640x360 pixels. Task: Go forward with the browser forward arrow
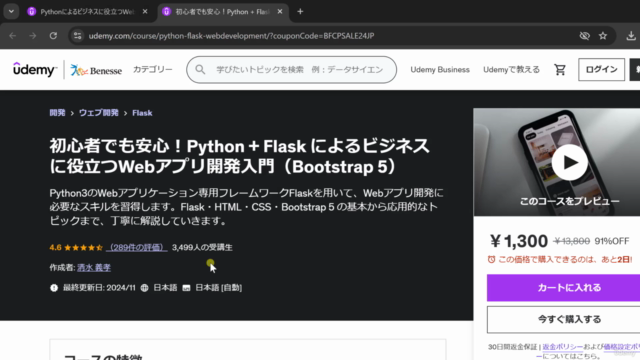pos(33,36)
